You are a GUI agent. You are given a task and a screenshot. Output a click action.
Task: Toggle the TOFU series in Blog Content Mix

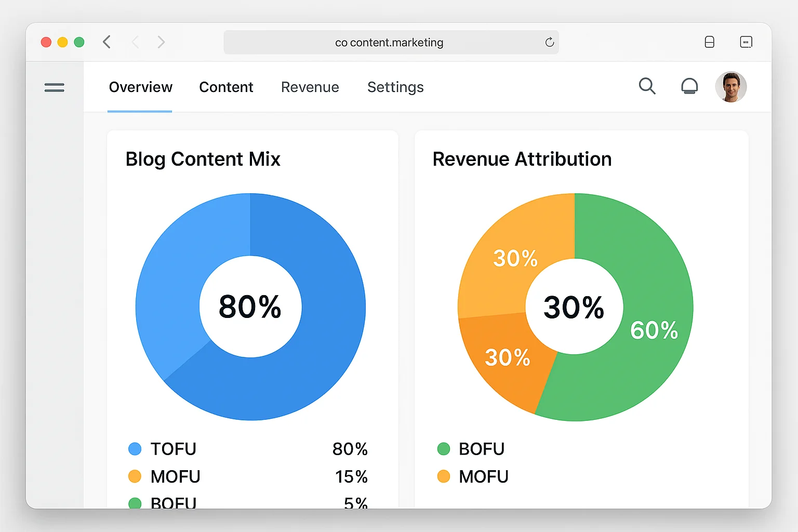point(173,448)
